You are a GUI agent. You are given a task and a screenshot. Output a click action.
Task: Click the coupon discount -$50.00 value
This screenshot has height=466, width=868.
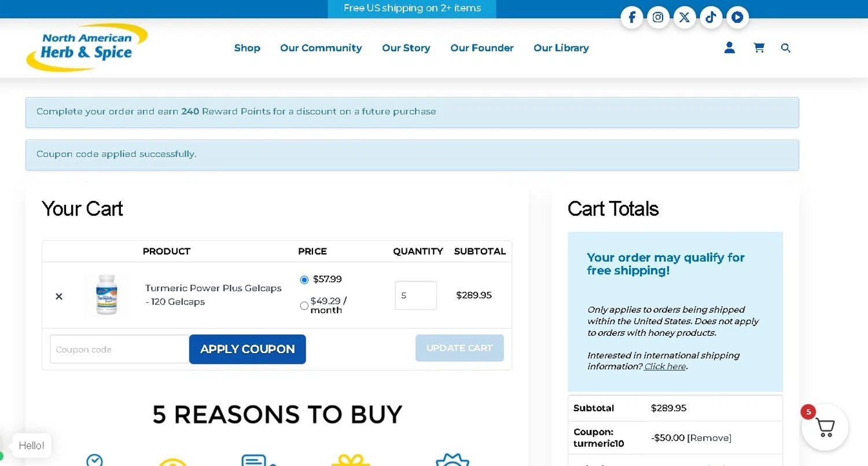[668, 438]
